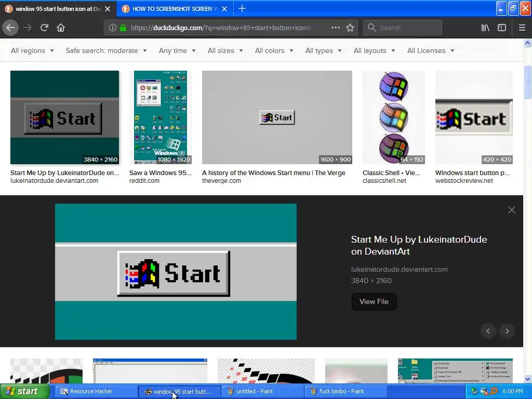Click the View File button
The height and width of the screenshot is (399, 532).
tap(374, 302)
